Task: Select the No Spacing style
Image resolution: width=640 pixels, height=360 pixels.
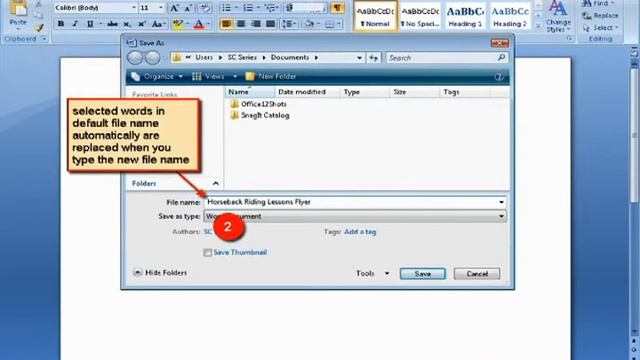Action: pos(420,16)
